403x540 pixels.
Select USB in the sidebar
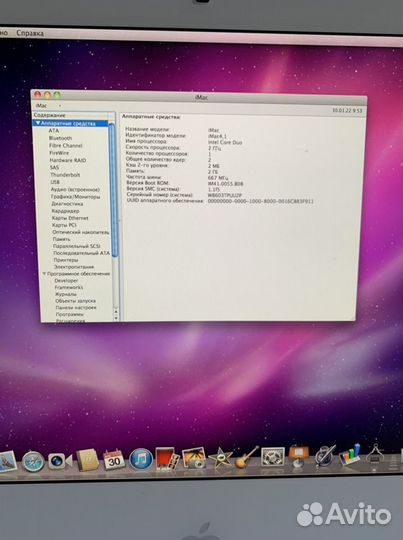(x=55, y=182)
